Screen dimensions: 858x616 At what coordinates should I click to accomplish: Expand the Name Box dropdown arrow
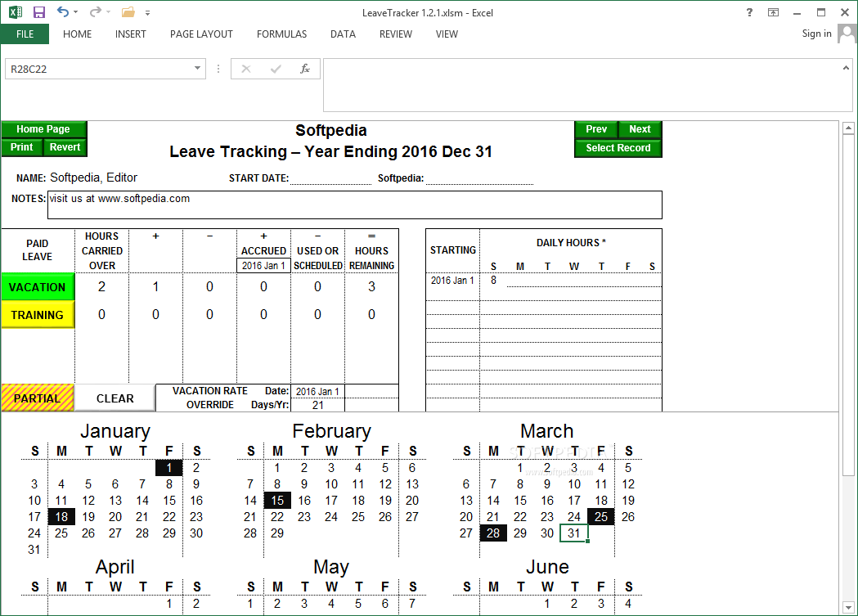point(197,69)
